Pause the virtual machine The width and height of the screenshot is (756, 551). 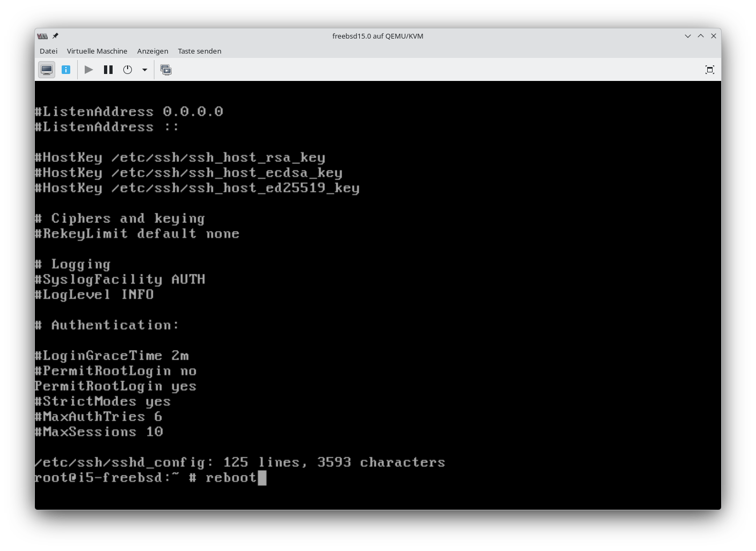(x=108, y=70)
